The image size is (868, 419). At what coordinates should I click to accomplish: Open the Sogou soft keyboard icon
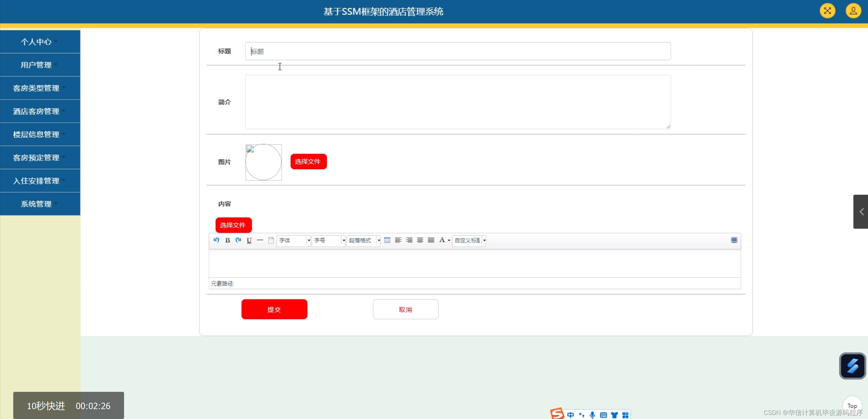(604, 415)
